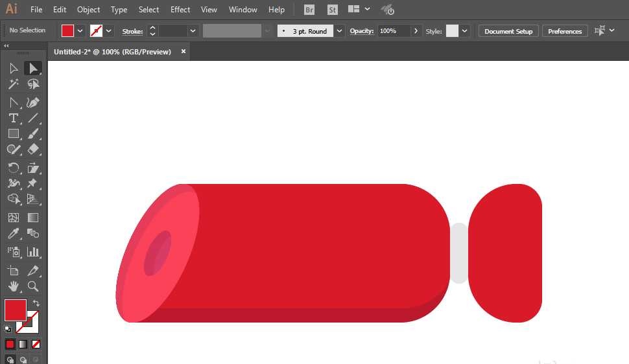This screenshot has width=629, height=364.
Task: Click the control bar red fill swatch
Action: [67, 31]
